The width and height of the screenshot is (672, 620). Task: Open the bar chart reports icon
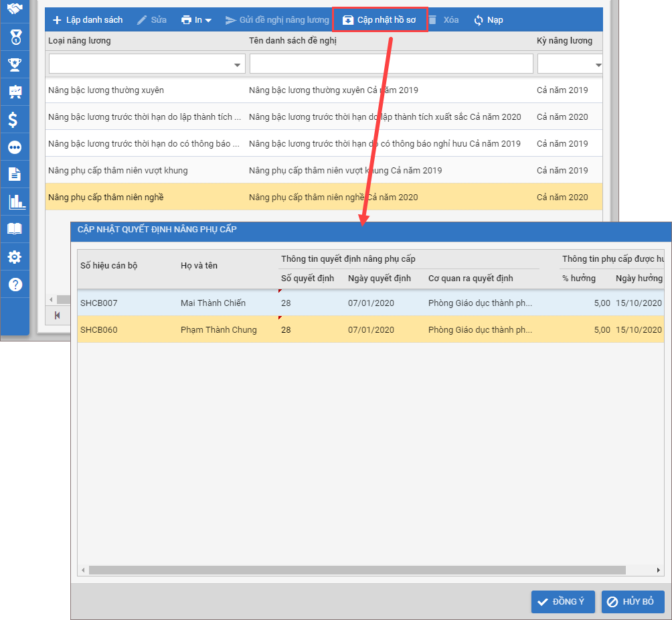click(x=15, y=202)
